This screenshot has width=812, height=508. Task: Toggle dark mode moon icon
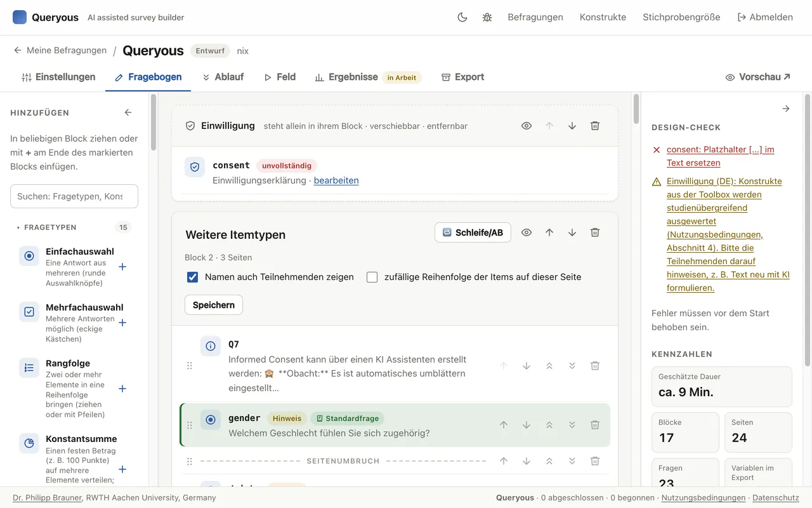(x=462, y=17)
